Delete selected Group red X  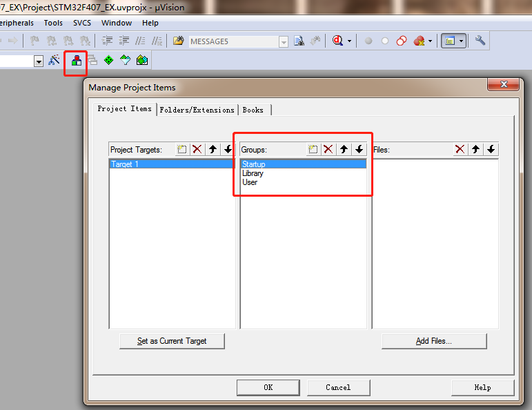pos(328,149)
